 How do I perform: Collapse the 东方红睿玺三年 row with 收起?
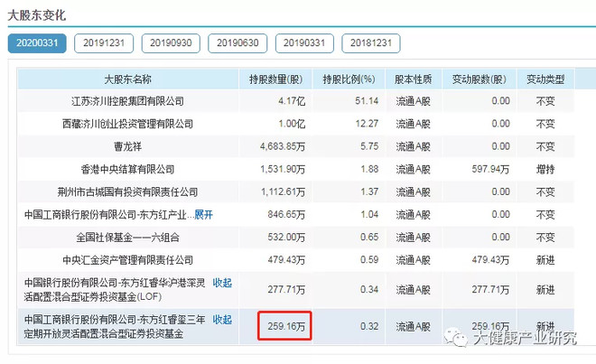222,320
